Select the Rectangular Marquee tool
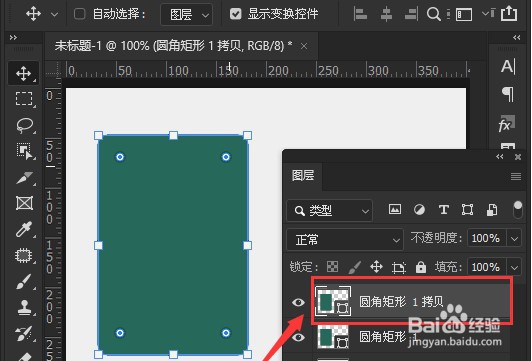 [24, 99]
